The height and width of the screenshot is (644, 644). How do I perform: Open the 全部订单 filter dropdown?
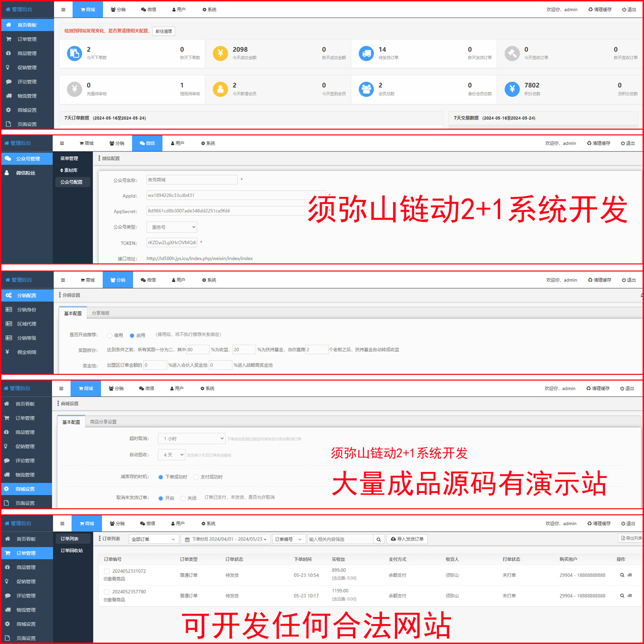point(153,539)
